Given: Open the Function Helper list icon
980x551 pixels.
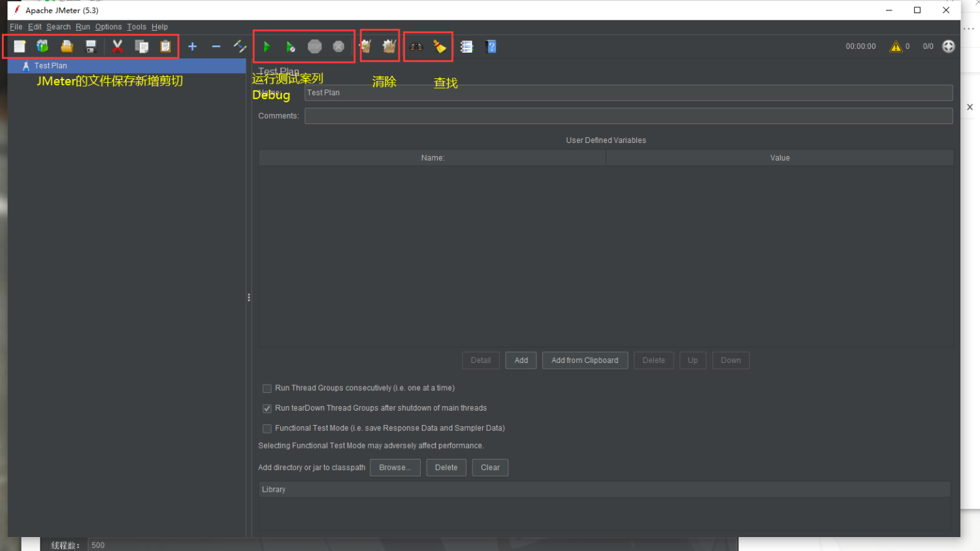Looking at the screenshot, I should tap(466, 46).
